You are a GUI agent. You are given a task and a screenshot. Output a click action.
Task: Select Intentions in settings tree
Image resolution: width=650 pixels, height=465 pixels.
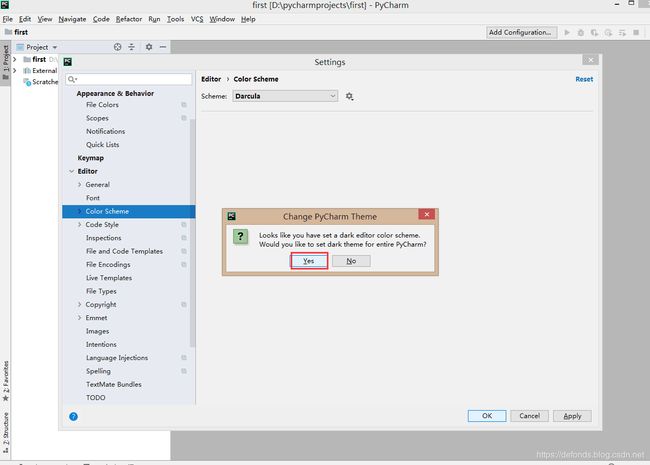(x=101, y=344)
